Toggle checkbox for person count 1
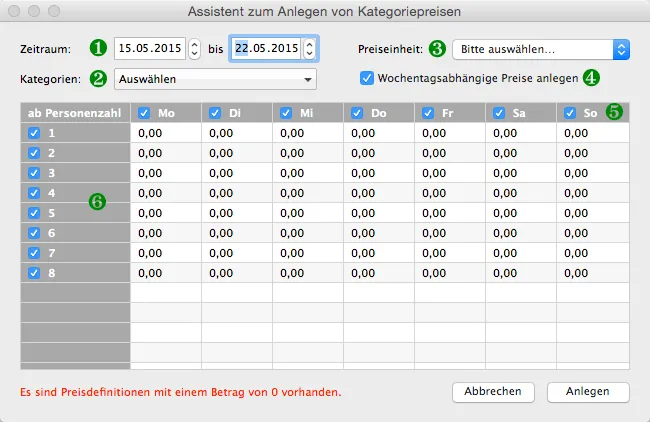650x422 pixels. tap(34, 133)
